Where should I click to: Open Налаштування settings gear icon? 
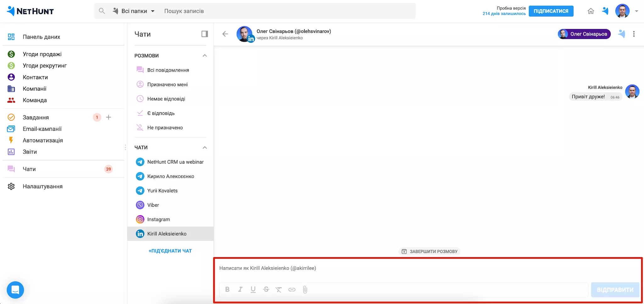coord(11,186)
